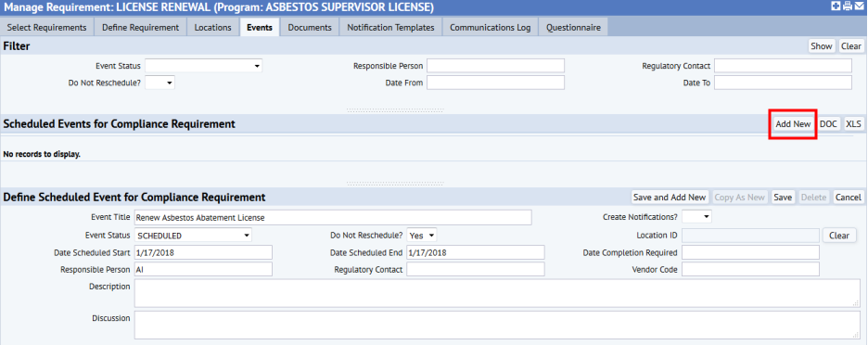
Task: Focus the filter Regulatory Contact field
Action: tap(783, 66)
